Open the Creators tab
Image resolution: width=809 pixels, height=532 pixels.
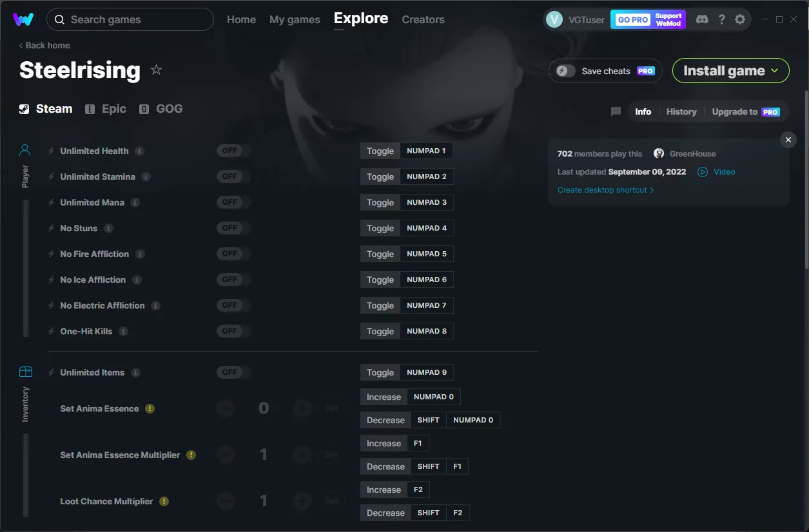point(423,19)
